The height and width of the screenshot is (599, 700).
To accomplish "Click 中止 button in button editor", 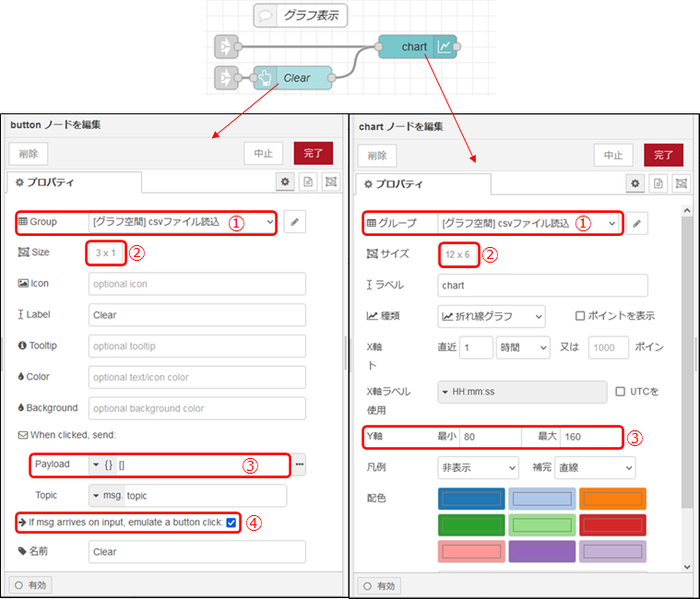I will tap(263, 154).
